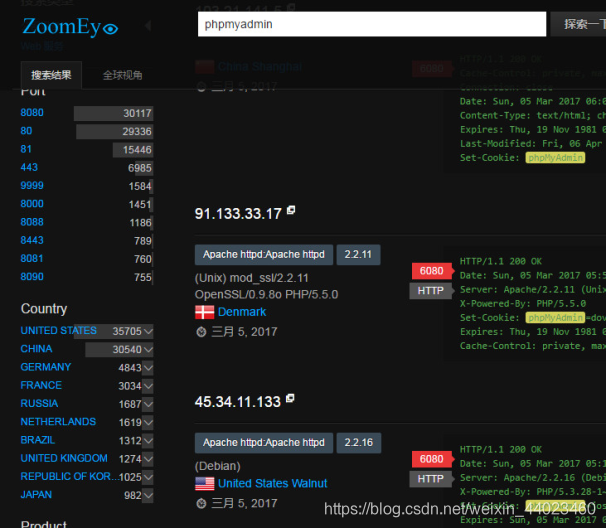606x528 pixels.
Task: Click the United States flag icon
Action: click(204, 484)
